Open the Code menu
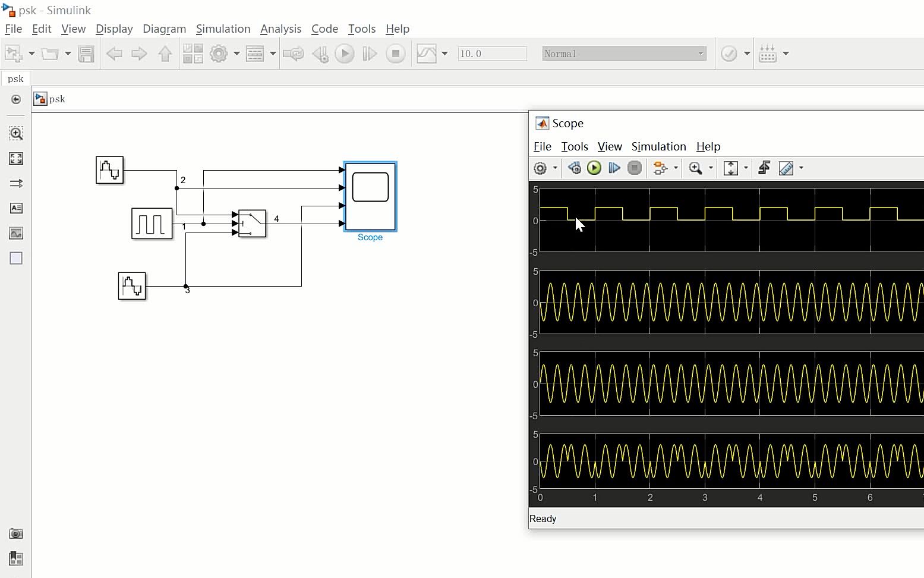924x578 pixels. (324, 29)
